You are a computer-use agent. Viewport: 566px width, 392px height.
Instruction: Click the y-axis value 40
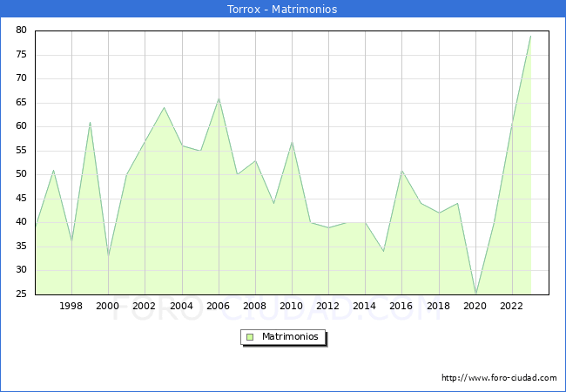(21, 222)
